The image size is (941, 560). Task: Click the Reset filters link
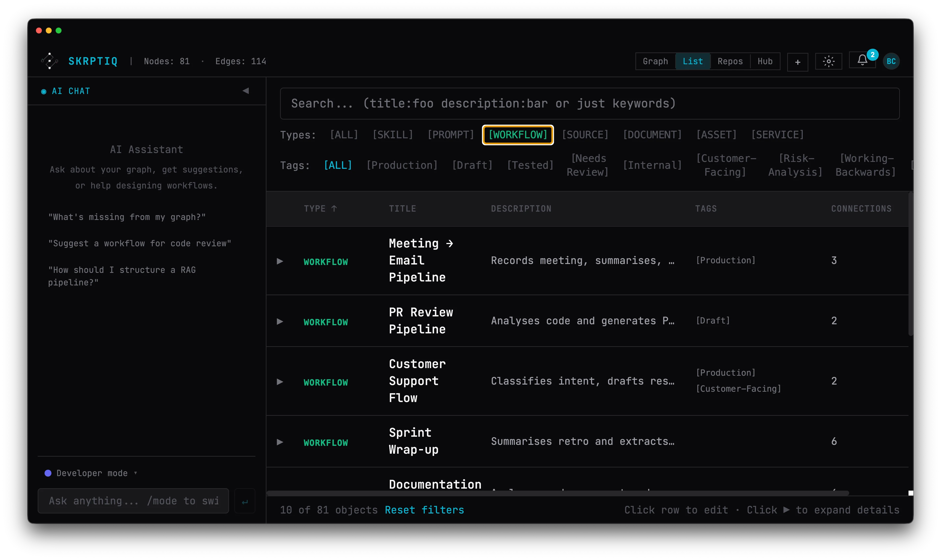point(424,510)
